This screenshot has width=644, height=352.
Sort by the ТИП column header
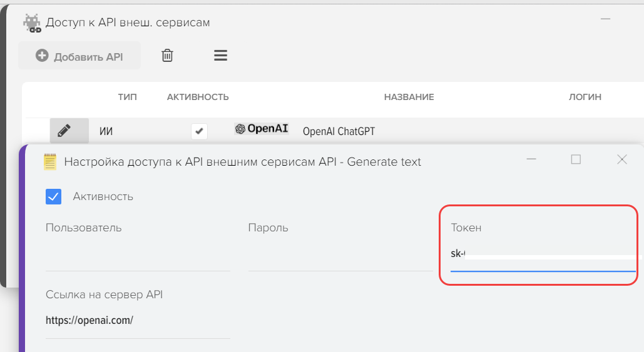point(127,97)
